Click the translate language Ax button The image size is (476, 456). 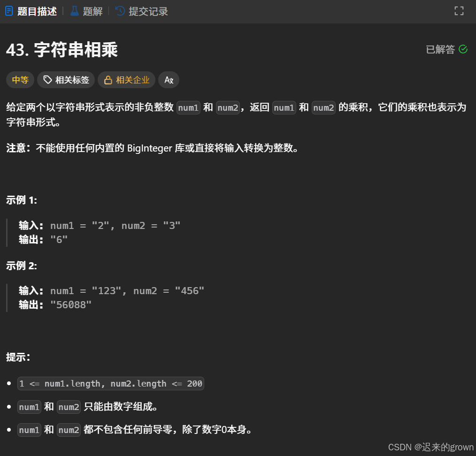[x=169, y=80]
